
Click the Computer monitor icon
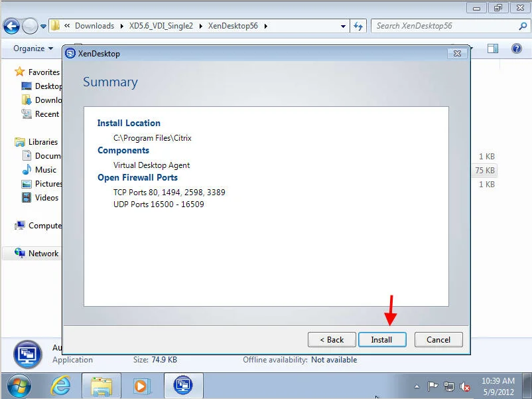click(x=20, y=225)
